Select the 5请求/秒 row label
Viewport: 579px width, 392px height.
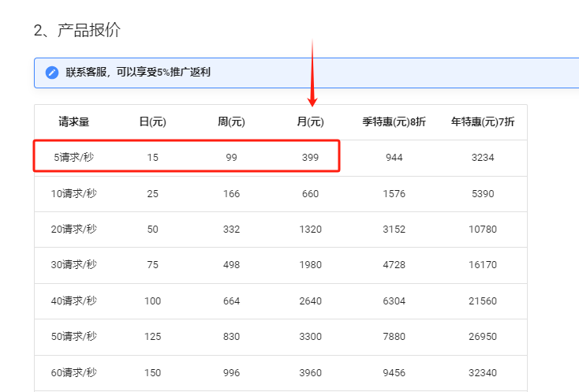[x=75, y=158]
